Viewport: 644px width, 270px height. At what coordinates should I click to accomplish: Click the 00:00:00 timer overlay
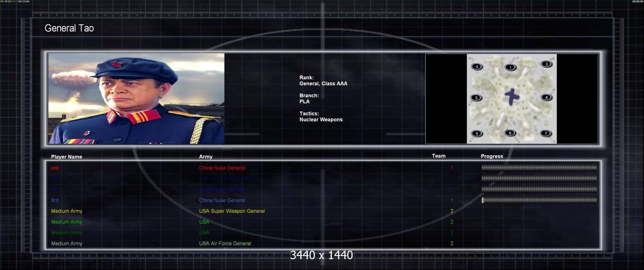point(638,1)
